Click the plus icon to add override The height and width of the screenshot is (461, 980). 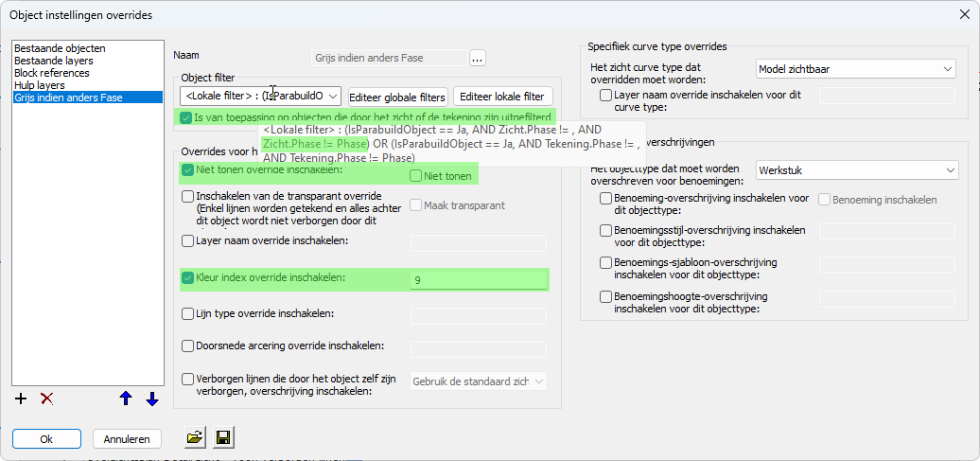click(x=21, y=399)
